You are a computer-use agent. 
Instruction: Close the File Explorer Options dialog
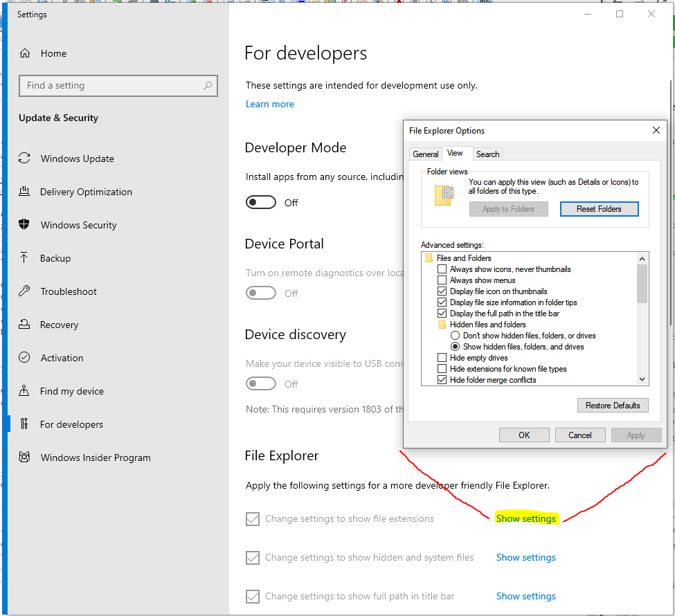click(x=656, y=130)
